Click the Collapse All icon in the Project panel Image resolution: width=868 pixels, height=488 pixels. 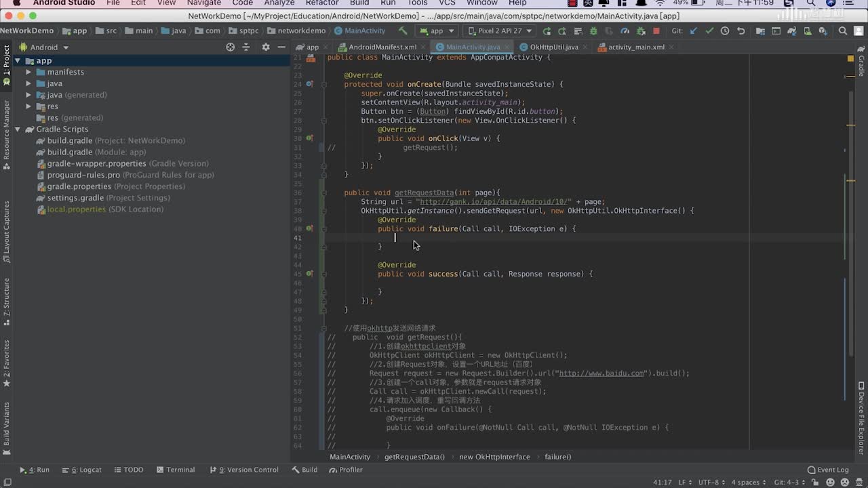246,47
